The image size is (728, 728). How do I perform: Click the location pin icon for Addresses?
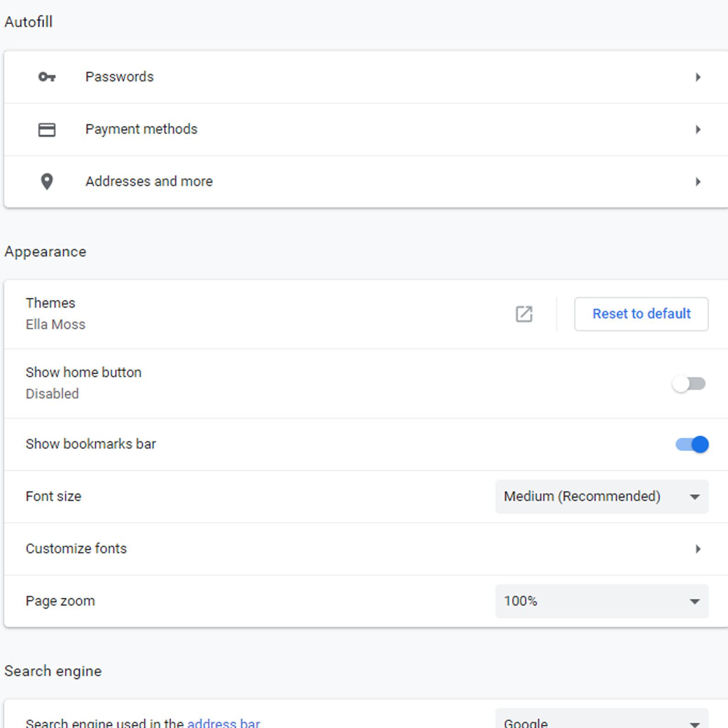(x=47, y=182)
